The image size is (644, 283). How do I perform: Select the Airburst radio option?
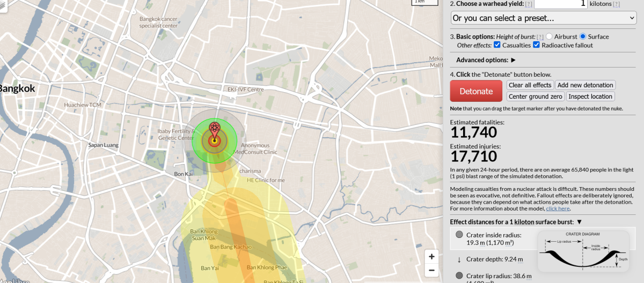(x=549, y=36)
